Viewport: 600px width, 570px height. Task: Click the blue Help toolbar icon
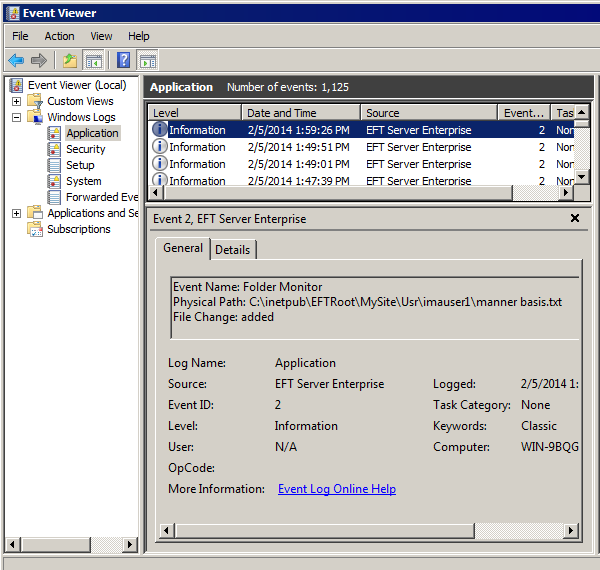click(x=123, y=60)
